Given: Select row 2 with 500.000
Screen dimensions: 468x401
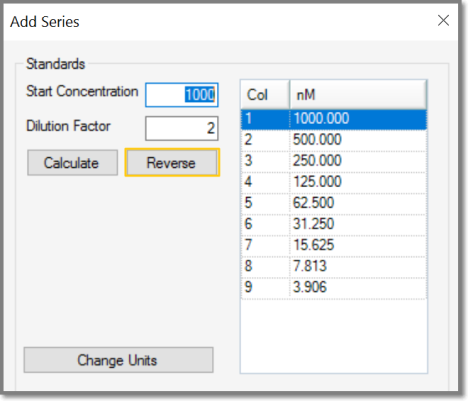Looking at the screenshot, I should (334, 140).
